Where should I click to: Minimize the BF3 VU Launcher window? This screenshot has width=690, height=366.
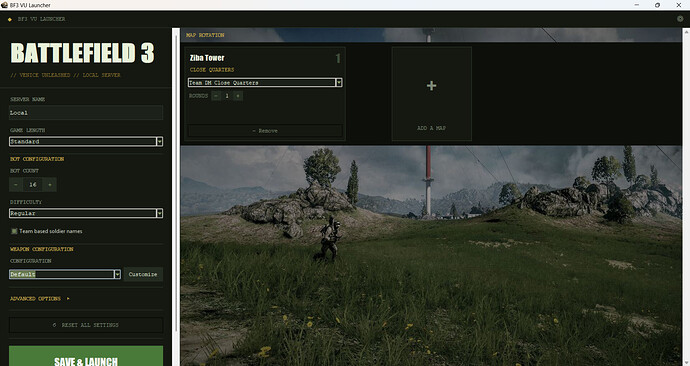[x=637, y=5]
